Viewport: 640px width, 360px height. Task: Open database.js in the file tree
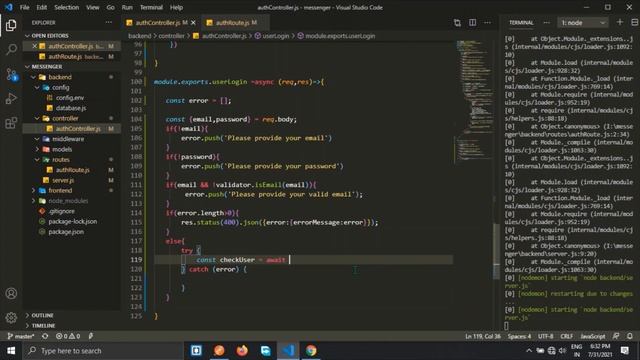(71, 108)
